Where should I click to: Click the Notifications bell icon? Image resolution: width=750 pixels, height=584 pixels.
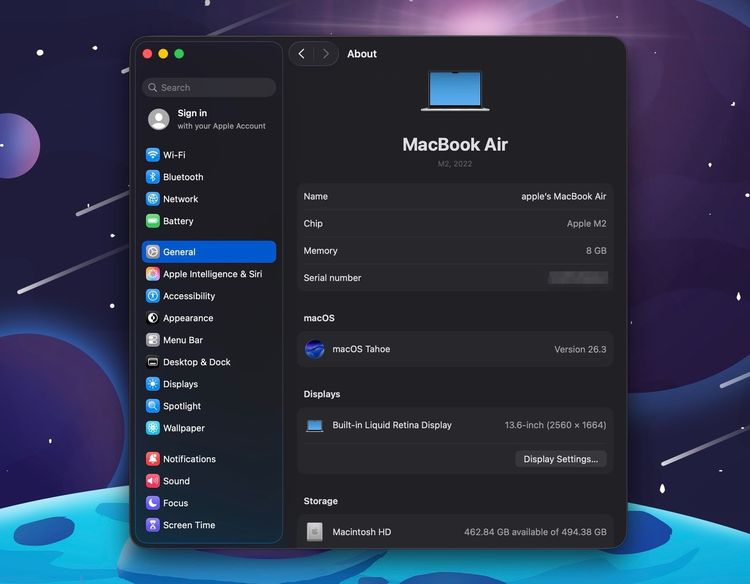coord(153,459)
